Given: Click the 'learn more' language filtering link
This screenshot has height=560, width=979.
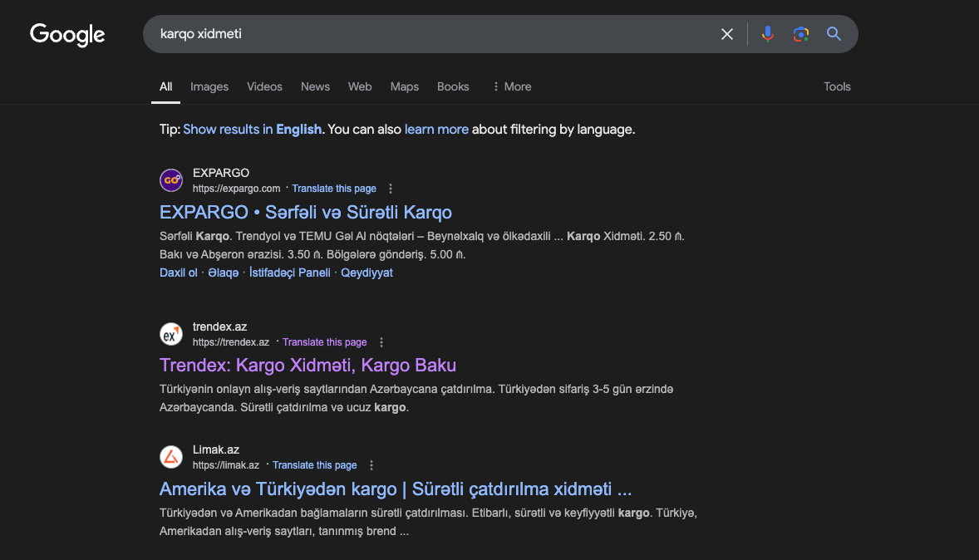Looking at the screenshot, I should click(x=436, y=130).
